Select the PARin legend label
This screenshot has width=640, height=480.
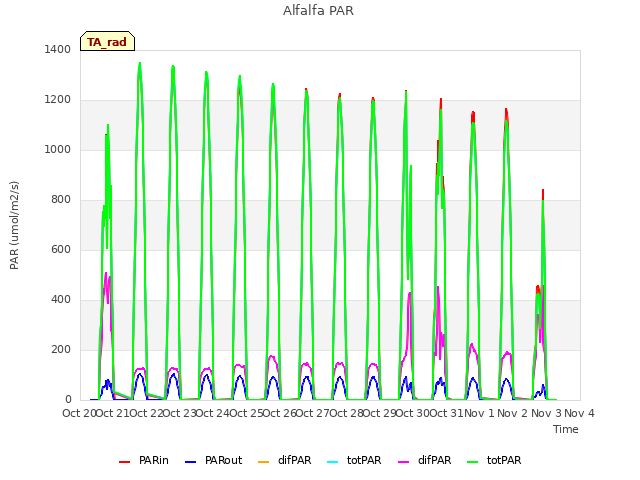[153, 460]
